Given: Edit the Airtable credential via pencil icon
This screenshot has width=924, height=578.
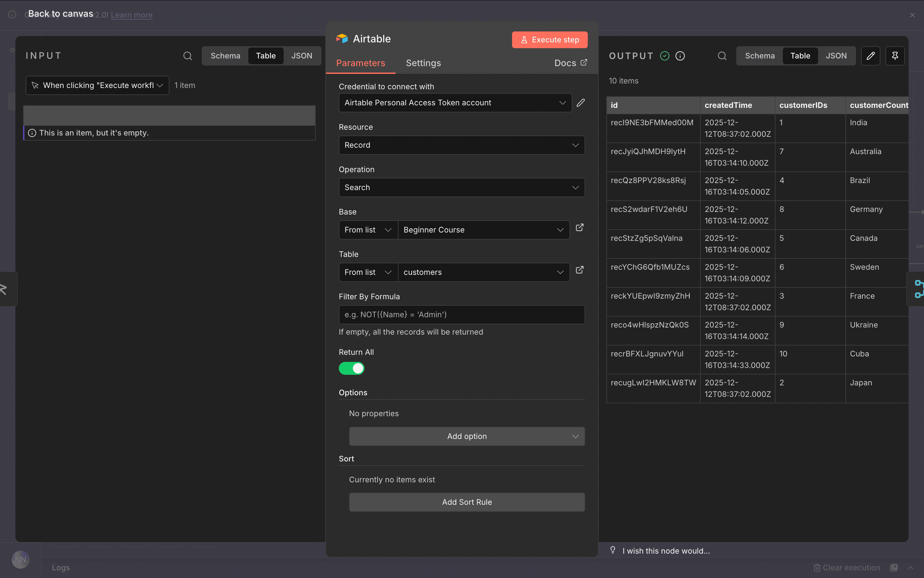Looking at the screenshot, I should [581, 103].
